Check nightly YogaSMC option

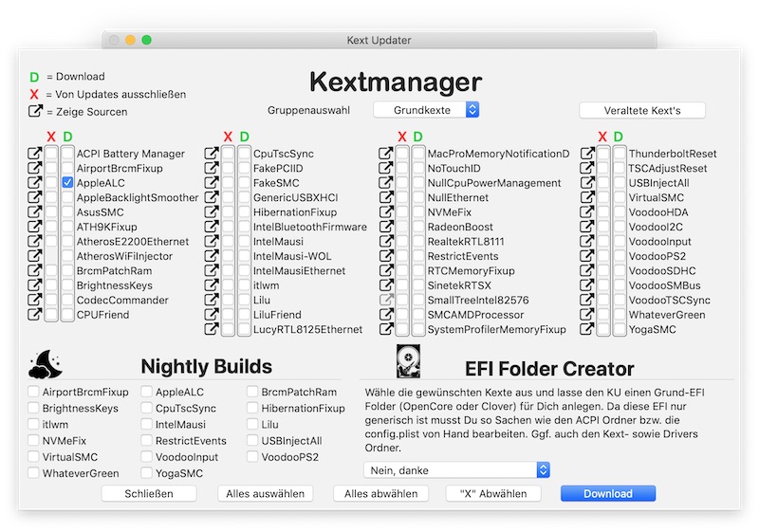pyautogui.click(x=147, y=472)
